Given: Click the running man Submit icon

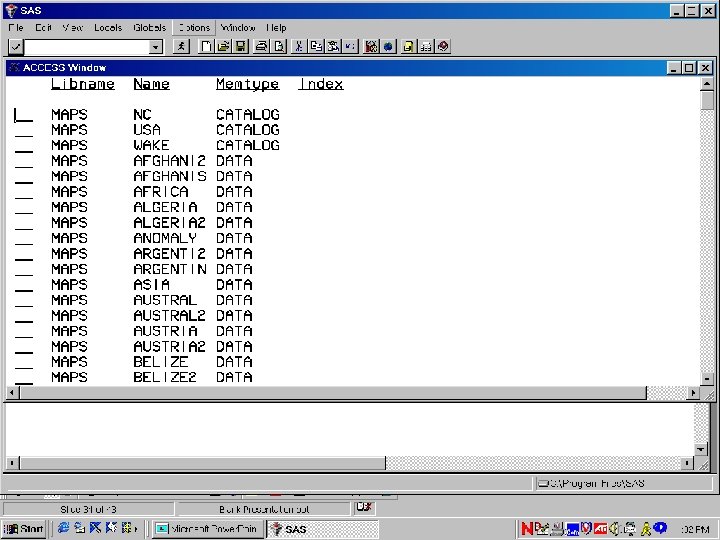Looking at the screenshot, I should 181,46.
